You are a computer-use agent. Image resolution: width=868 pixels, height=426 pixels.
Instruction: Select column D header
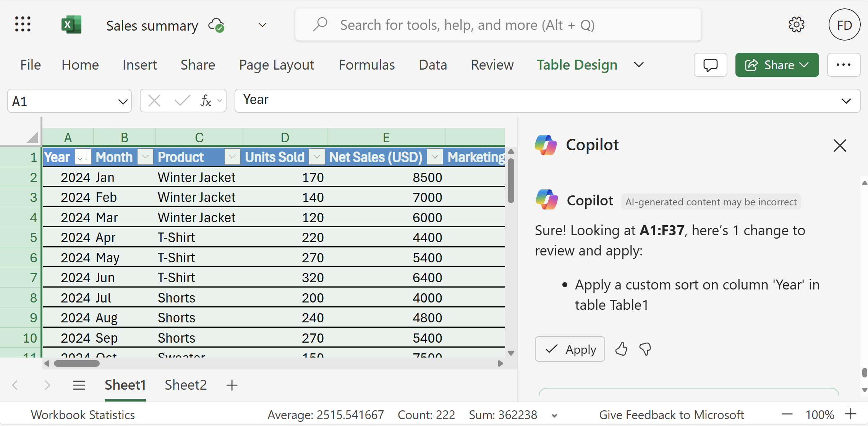click(x=285, y=138)
